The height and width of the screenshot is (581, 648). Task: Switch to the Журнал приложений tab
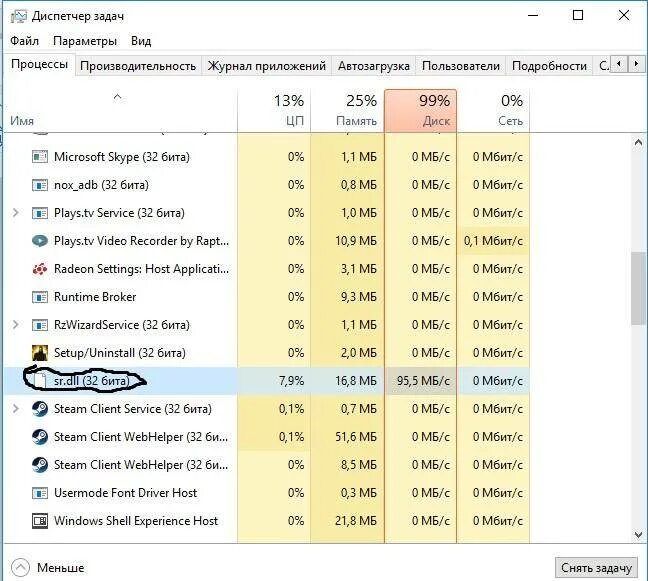click(x=267, y=66)
